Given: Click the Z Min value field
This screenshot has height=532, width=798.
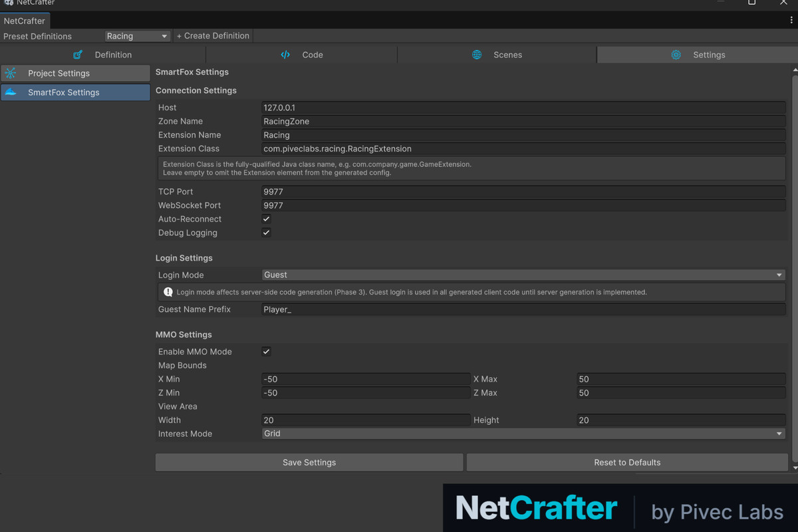Looking at the screenshot, I should [x=366, y=393].
